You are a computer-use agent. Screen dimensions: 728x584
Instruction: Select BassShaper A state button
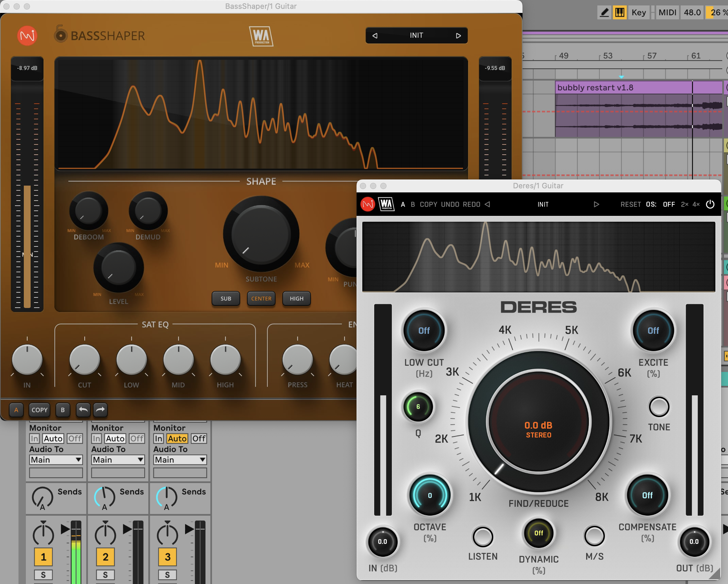(x=16, y=410)
